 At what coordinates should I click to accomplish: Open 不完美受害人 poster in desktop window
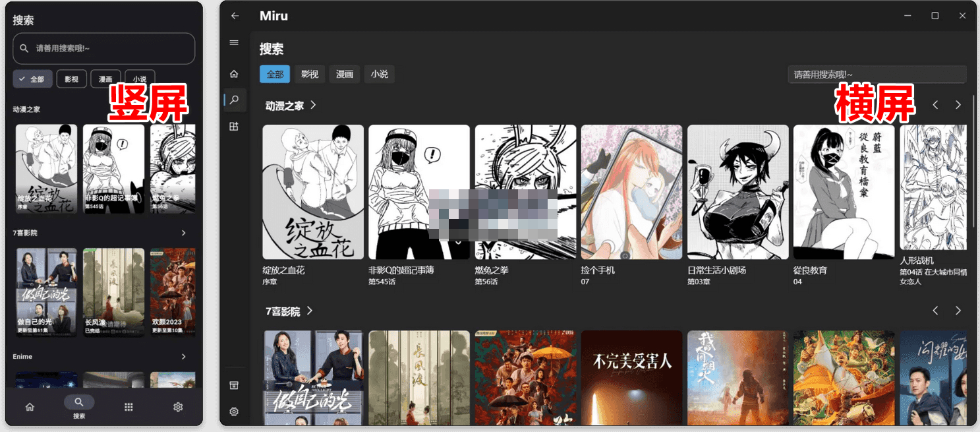coord(631,378)
